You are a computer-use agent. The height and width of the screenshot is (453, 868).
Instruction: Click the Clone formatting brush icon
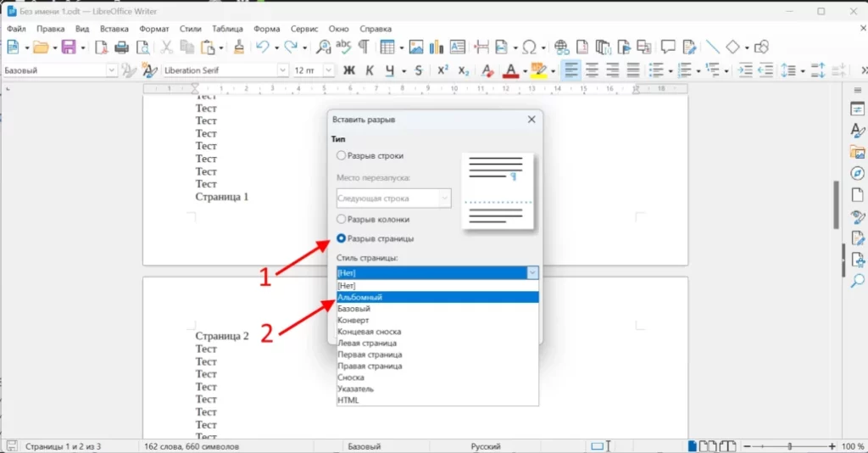point(239,48)
